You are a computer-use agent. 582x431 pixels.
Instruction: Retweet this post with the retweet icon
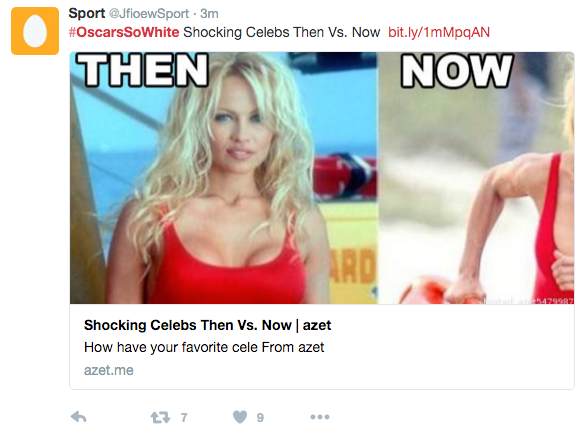[x=160, y=418]
